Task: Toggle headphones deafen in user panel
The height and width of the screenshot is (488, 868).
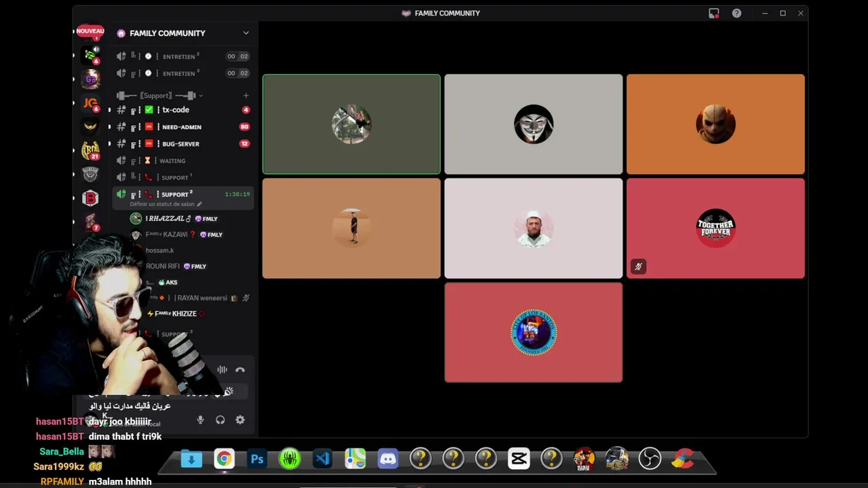Action: tap(220, 420)
